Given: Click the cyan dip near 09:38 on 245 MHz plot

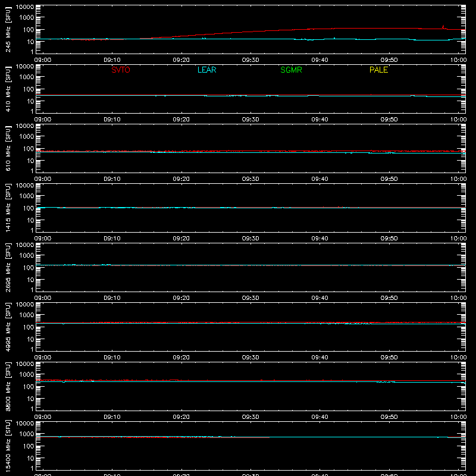Looking at the screenshot, I should [x=309, y=39].
